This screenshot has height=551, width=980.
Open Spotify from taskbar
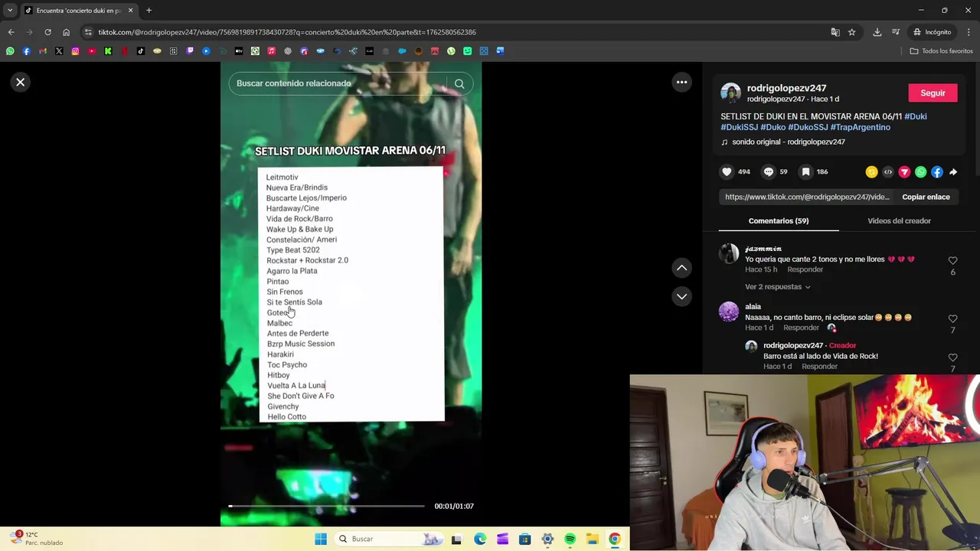click(570, 539)
